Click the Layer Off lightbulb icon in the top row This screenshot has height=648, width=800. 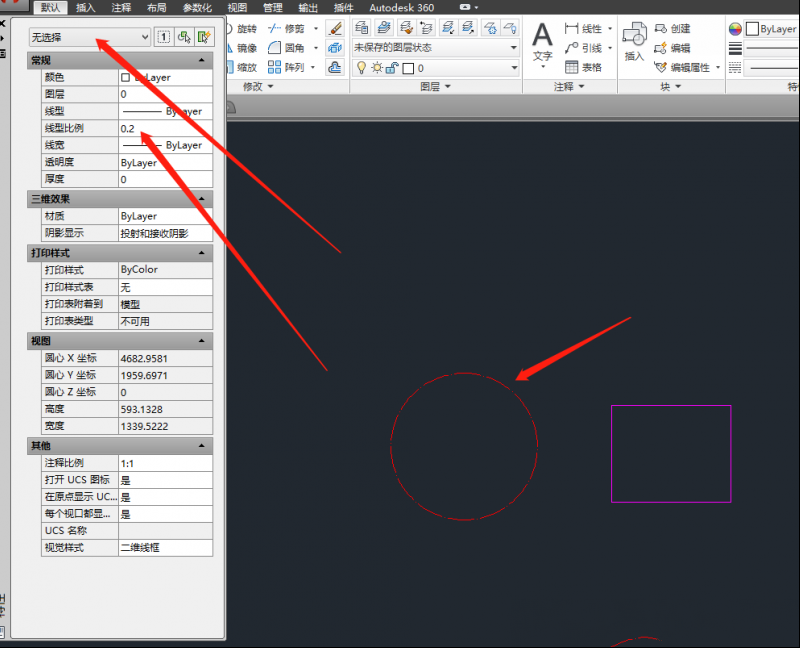pos(510,27)
